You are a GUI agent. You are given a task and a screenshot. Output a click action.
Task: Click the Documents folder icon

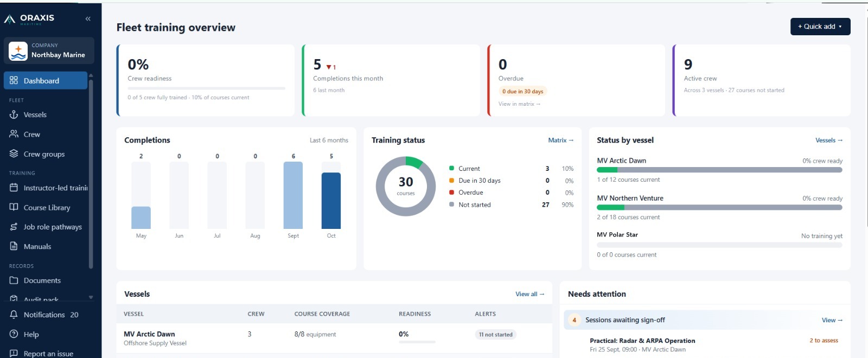14,280
